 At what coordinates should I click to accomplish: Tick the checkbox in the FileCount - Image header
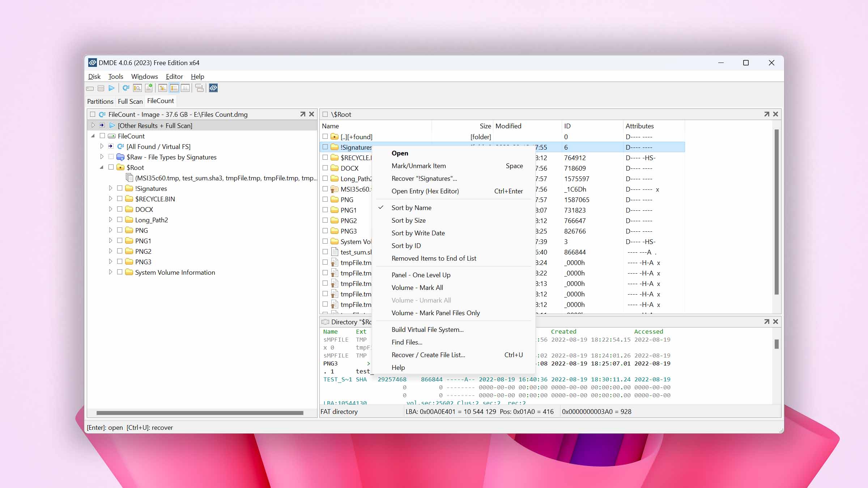[x=93, y=115]
